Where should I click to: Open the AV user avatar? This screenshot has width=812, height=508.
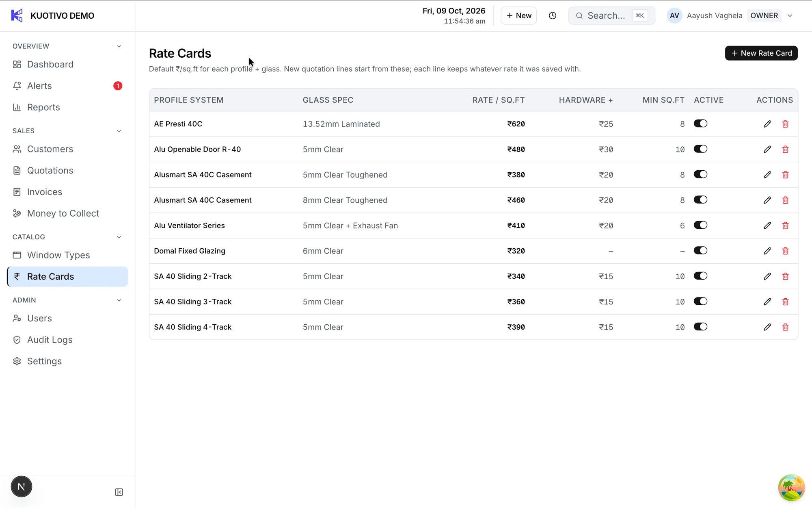coord(674,15)
